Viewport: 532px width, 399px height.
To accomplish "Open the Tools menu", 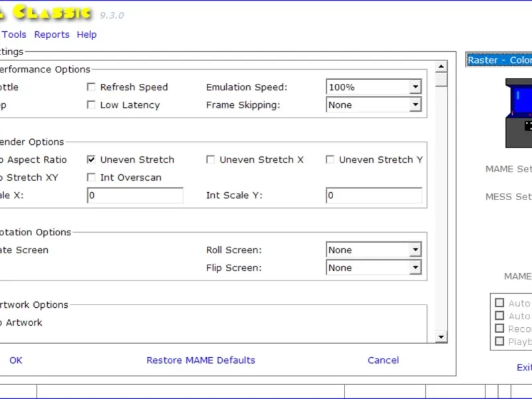I will (14, 35).
